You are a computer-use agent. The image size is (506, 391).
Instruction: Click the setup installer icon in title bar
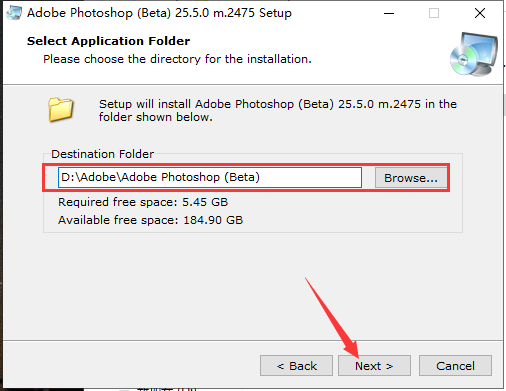pos(14,13)
